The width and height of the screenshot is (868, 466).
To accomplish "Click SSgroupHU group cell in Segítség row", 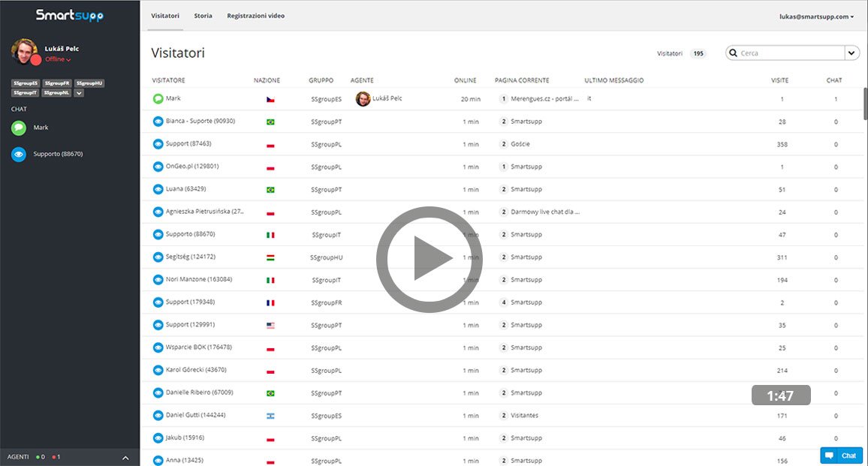I will pos(327,258).
